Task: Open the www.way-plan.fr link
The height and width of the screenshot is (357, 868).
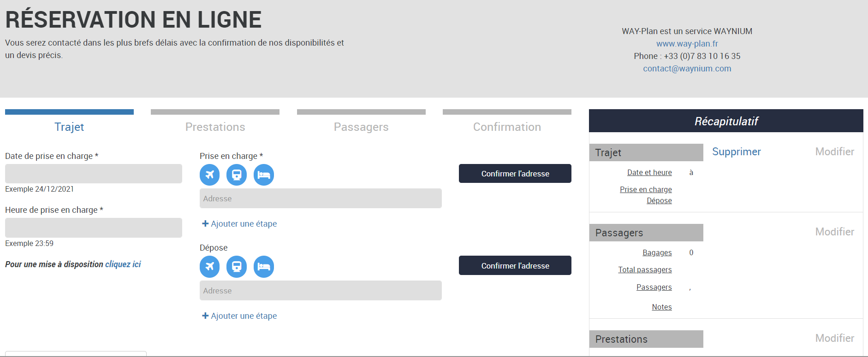Action: (687, 44)
